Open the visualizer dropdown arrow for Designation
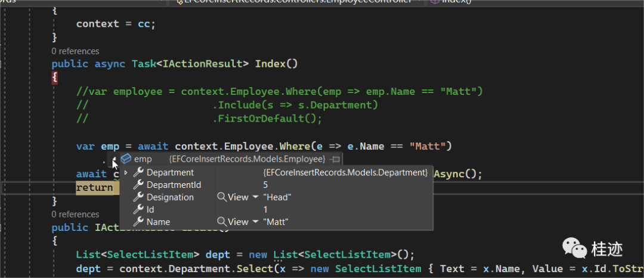 point(255,197)
